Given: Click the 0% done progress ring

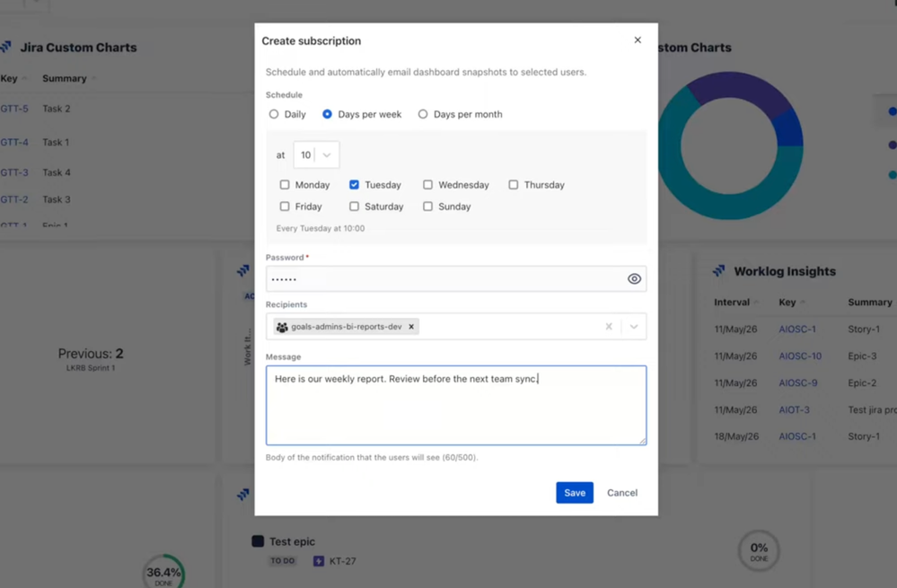Looking at the screenshot, I should click(x=759, y=551).
